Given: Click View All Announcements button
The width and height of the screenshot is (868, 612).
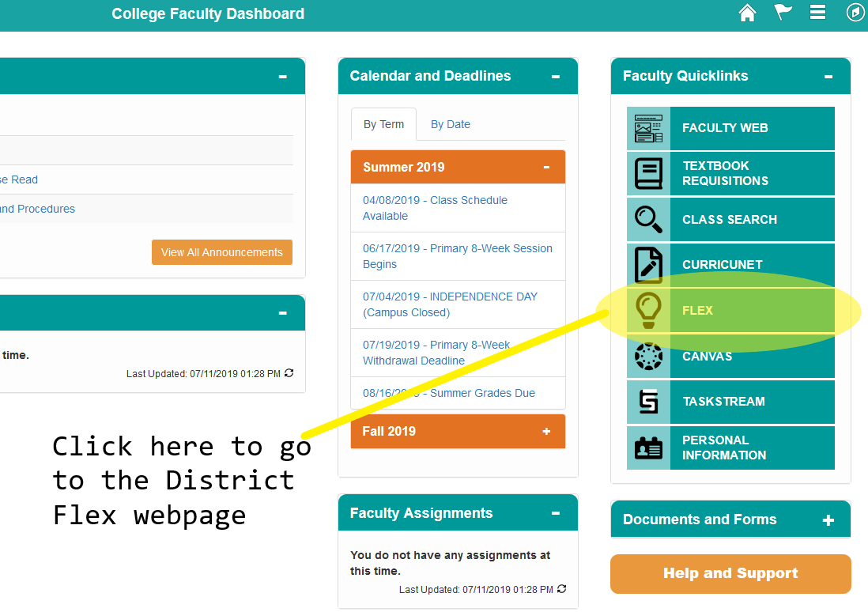Looking at the screenshot, I should click(x=222, y=252).
